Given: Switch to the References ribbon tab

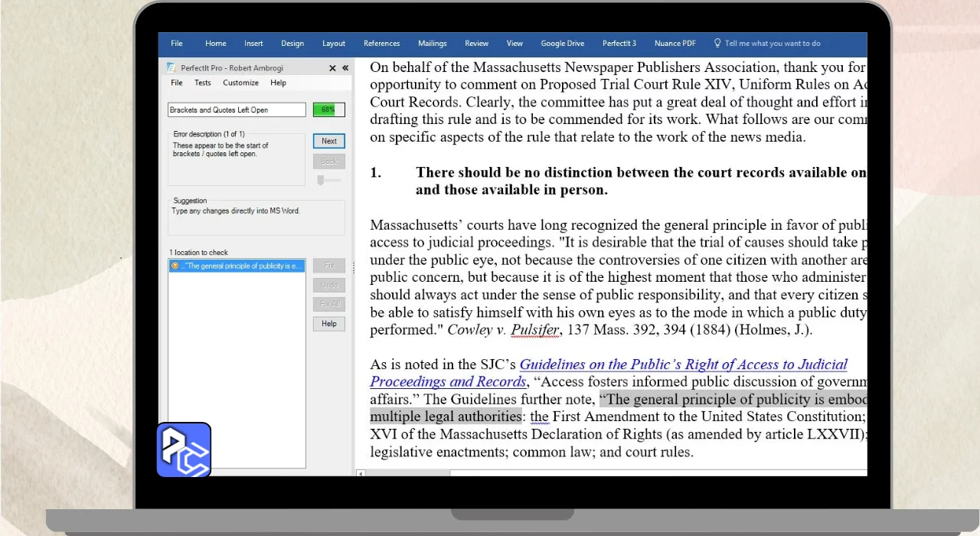Looking at the screenshot, I should click(381, 44).
